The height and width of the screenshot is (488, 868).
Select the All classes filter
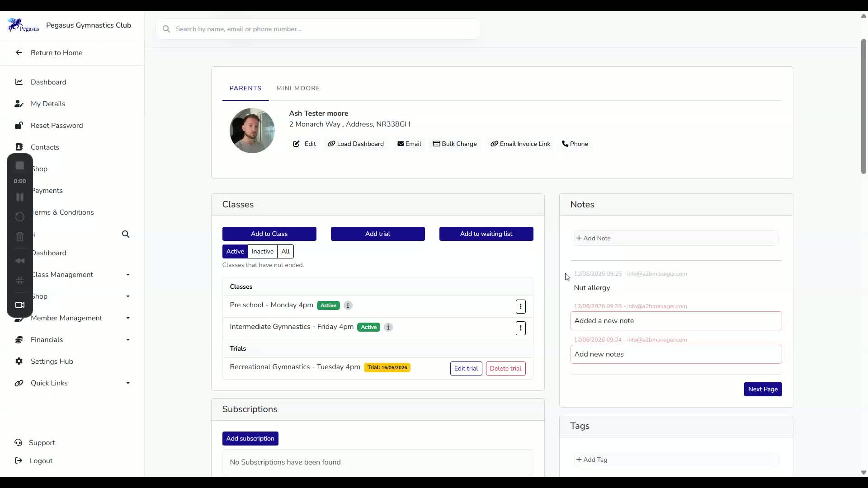(x=286, y=251)
